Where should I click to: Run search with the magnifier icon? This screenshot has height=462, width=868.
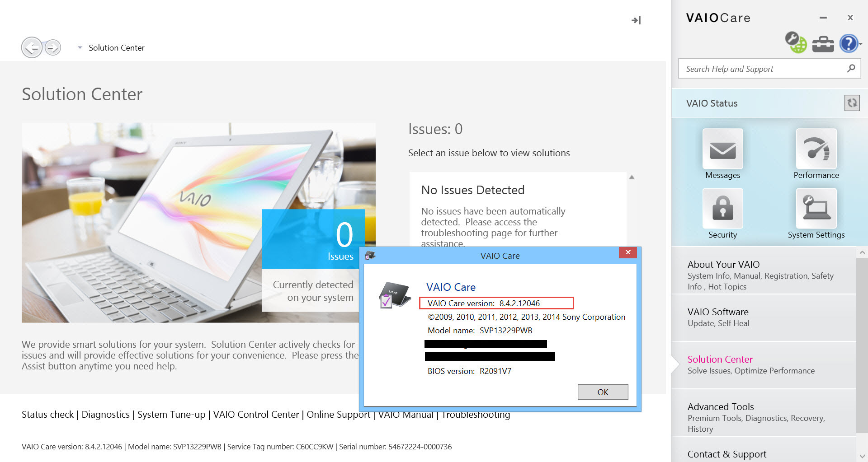click(x=851, y=68)
